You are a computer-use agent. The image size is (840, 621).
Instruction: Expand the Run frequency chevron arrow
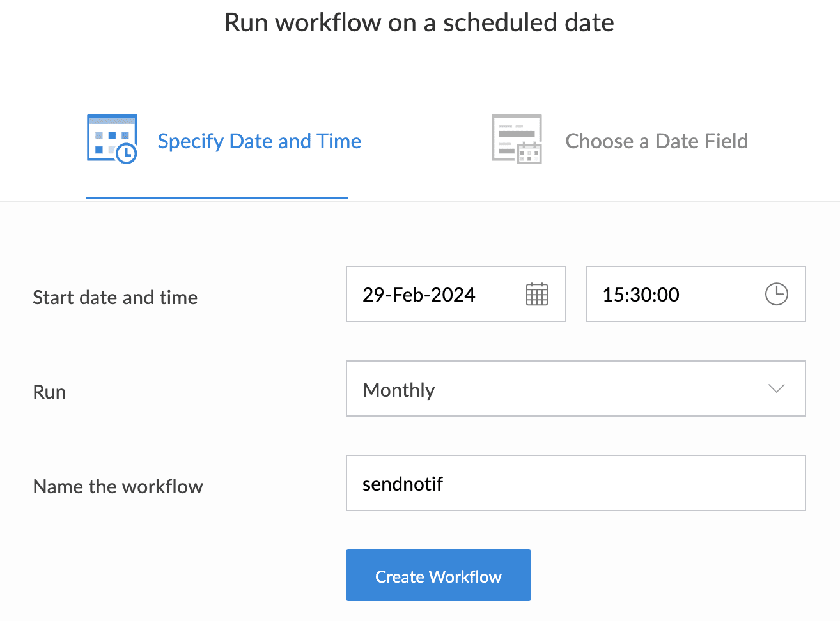coord(776,388)
